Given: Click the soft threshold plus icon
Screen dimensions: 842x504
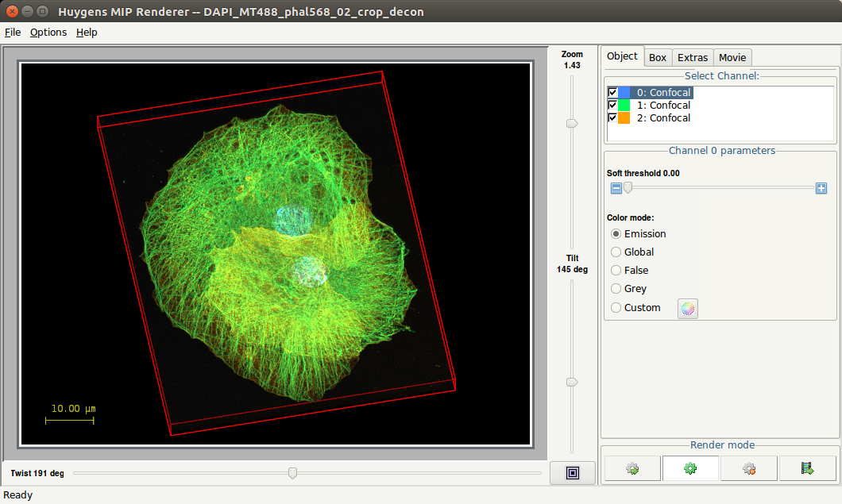Looking at the screenshot, I should [821, 188].
